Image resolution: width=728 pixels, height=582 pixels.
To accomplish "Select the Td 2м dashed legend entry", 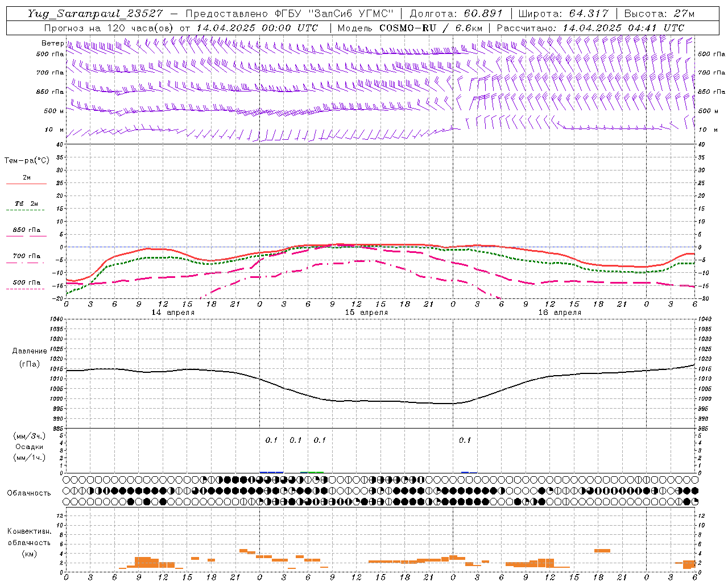I will point(27,204).
